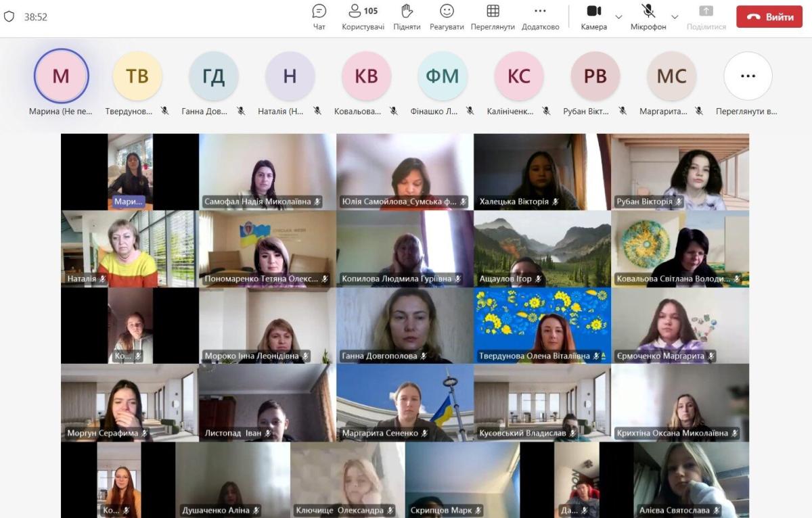Expand the microphone options dropdown arrow

click(x=675, y=17)
